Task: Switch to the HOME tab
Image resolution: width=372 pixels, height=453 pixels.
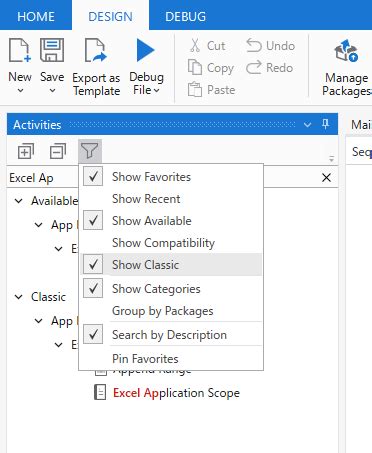Action: (x=36, y=16)
